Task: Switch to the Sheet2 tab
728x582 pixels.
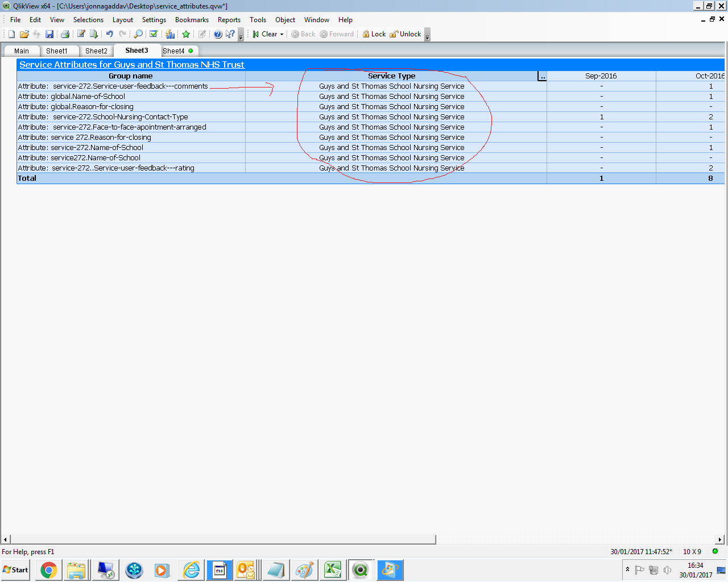Action: [96, 51]
